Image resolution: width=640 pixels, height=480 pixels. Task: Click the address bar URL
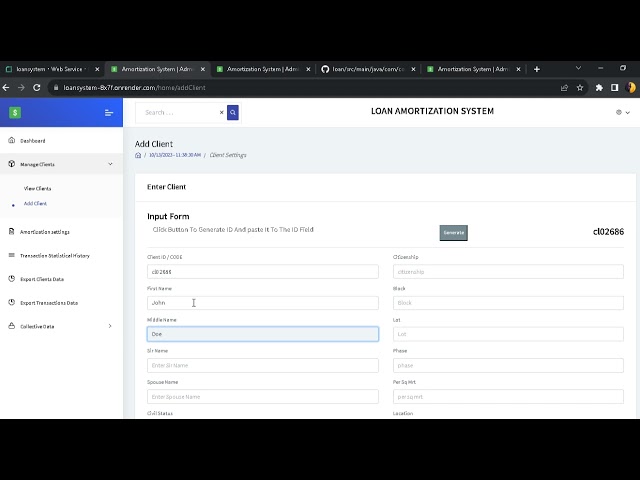click(x=134, y=88)
